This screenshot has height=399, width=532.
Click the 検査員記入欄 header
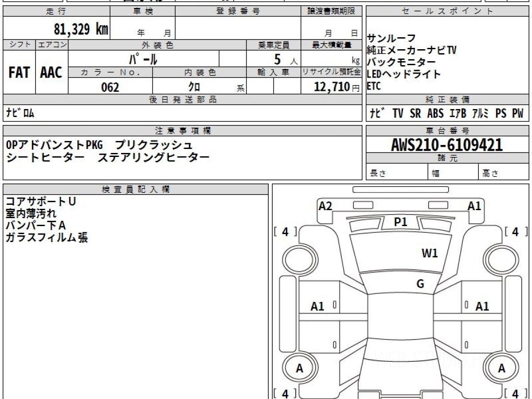tap(136, 189)
